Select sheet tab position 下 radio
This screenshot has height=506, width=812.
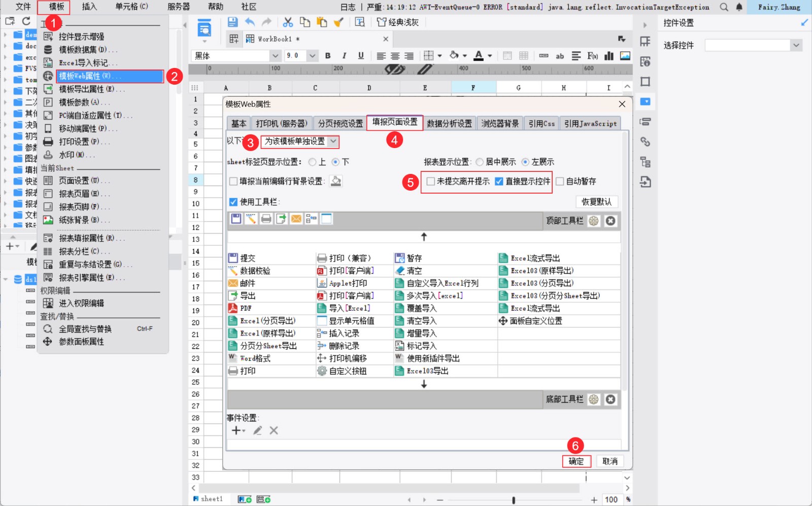click(x=335, y=162)
